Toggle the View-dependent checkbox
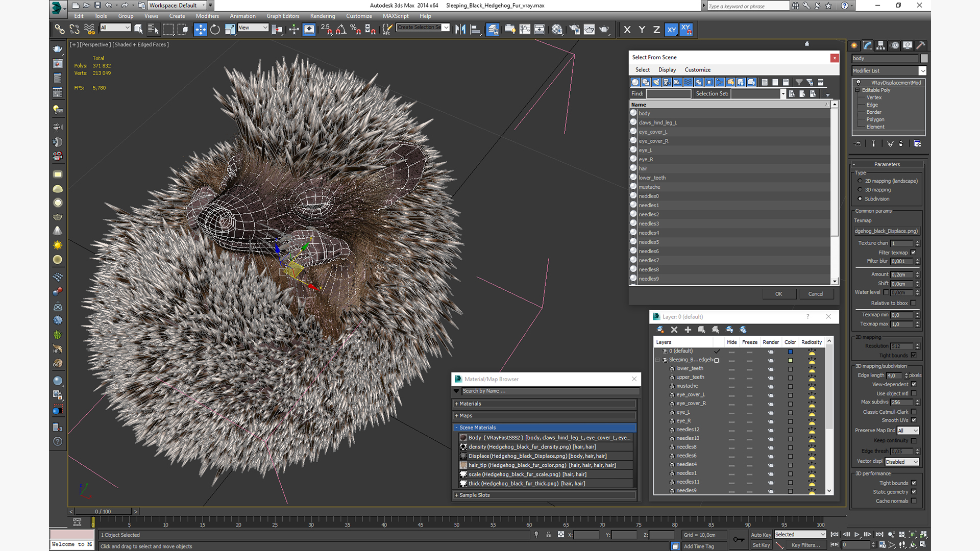The width and height of the screenshot is (980, 551). 913,384
